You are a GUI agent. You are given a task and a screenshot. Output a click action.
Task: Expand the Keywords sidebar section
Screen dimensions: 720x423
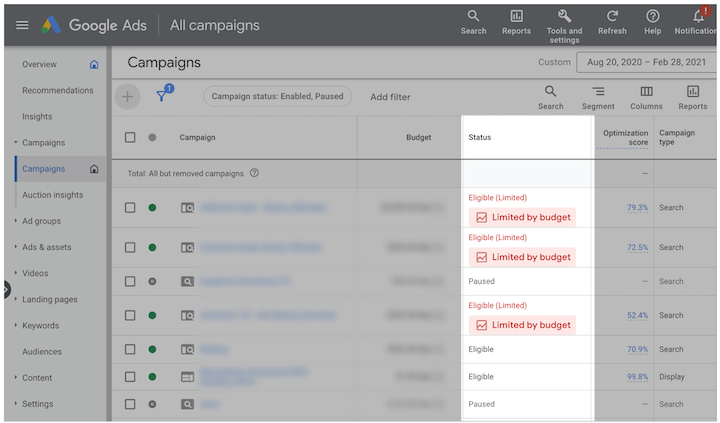click(x=40, y=325)
